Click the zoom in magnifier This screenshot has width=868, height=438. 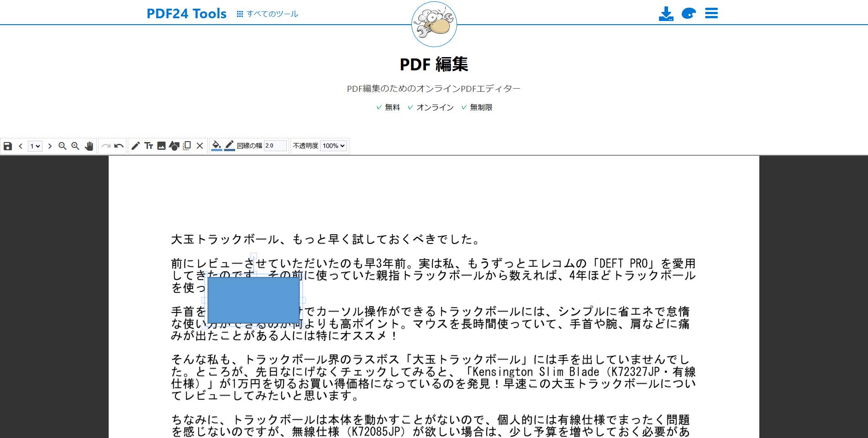click(x=75, y=146)
